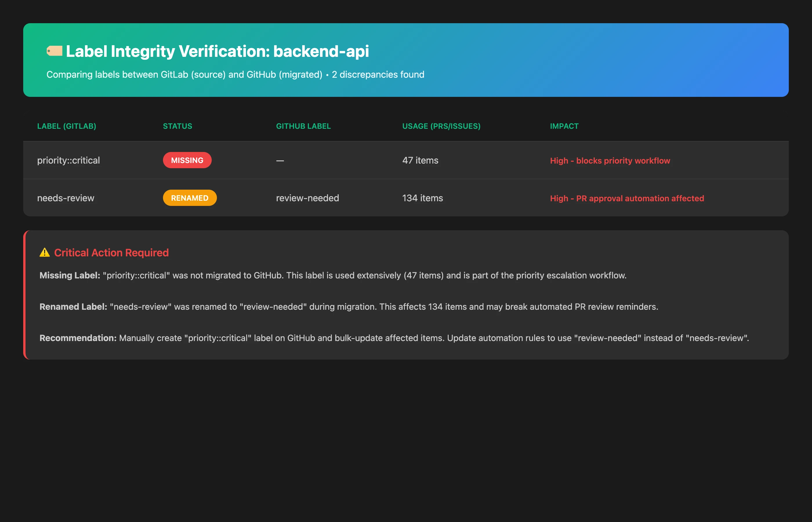Click the RENAMED status badge

pos(190,198)
